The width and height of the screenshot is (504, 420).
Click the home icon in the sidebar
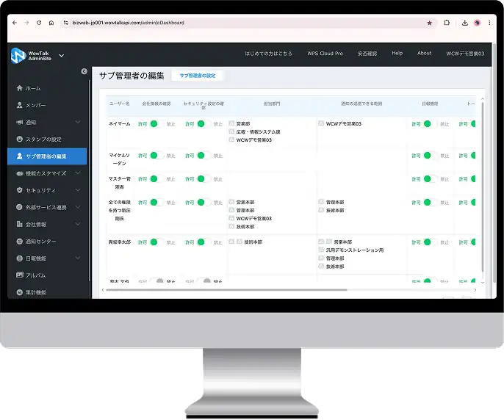click(x=20, y=88)
